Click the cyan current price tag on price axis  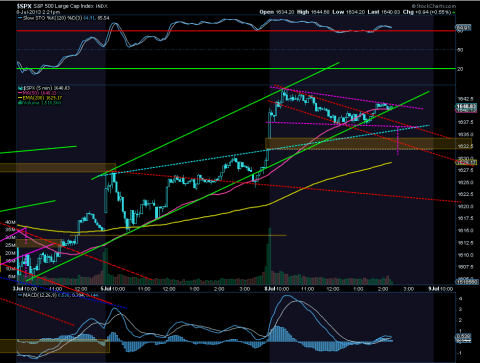click(x=466, y=107)
